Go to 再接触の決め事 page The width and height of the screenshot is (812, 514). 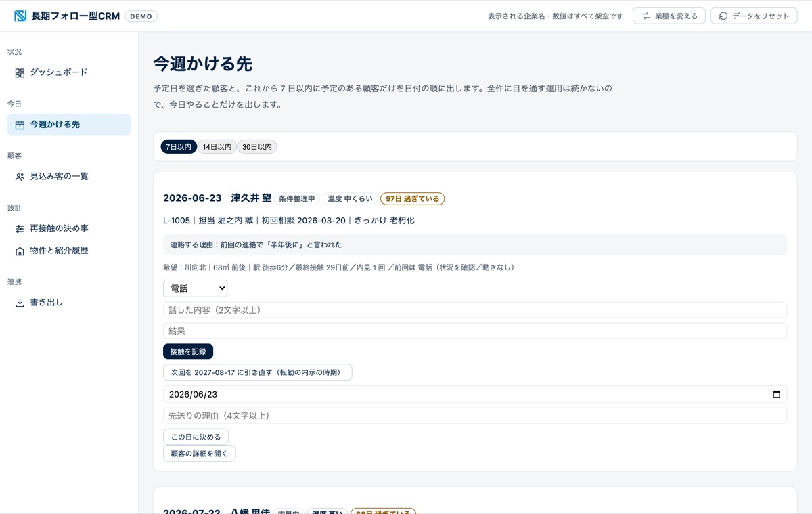[x=69, y=229]
